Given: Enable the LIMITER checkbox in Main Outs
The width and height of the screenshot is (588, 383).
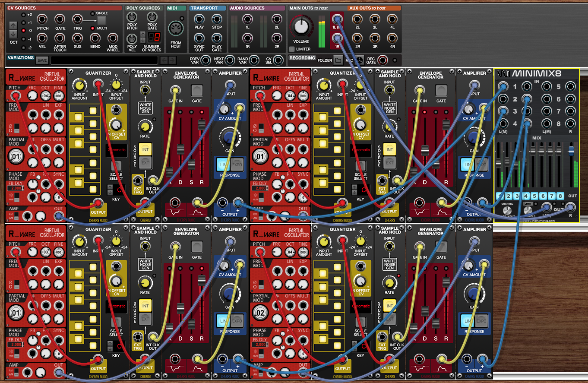Looking at the screenshot, I should pos(292,49).
